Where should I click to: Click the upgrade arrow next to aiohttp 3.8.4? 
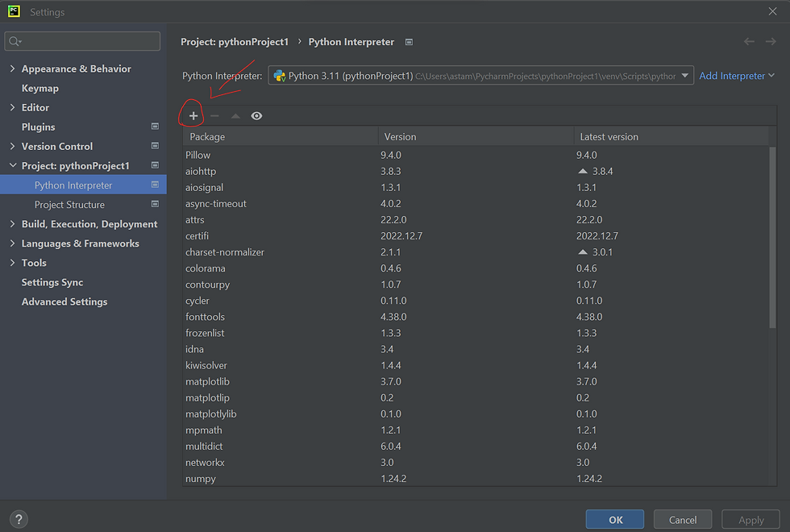[583, 171]
